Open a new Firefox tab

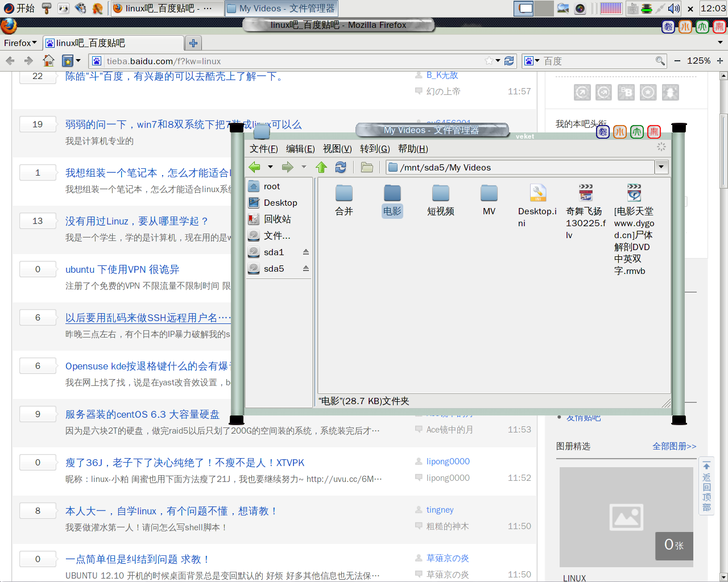193,43
